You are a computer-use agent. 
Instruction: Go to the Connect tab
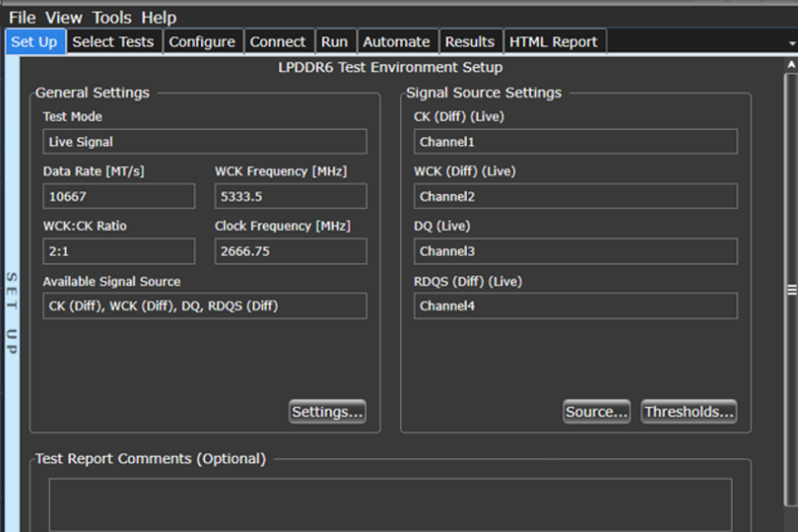pyautogui.click(x=277, y=42)
